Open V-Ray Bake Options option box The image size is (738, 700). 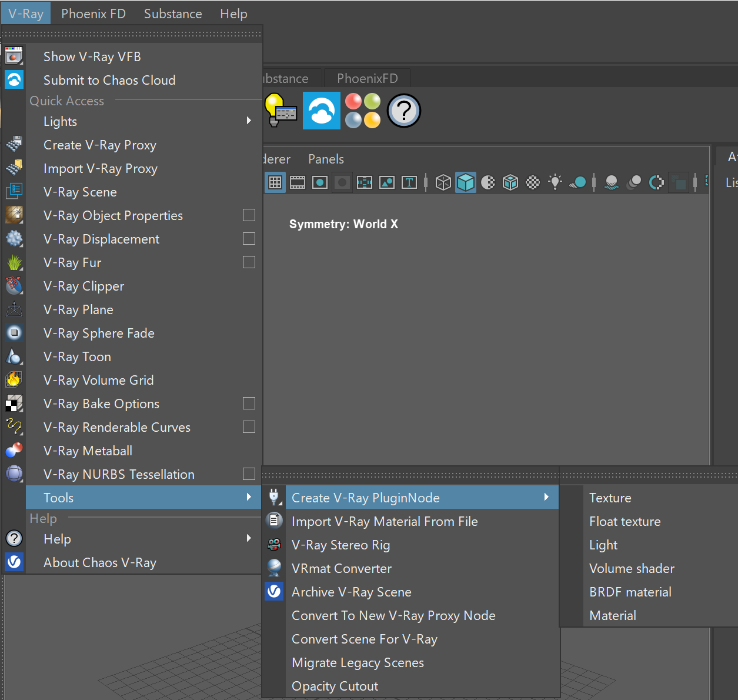(x=249, y=403)
